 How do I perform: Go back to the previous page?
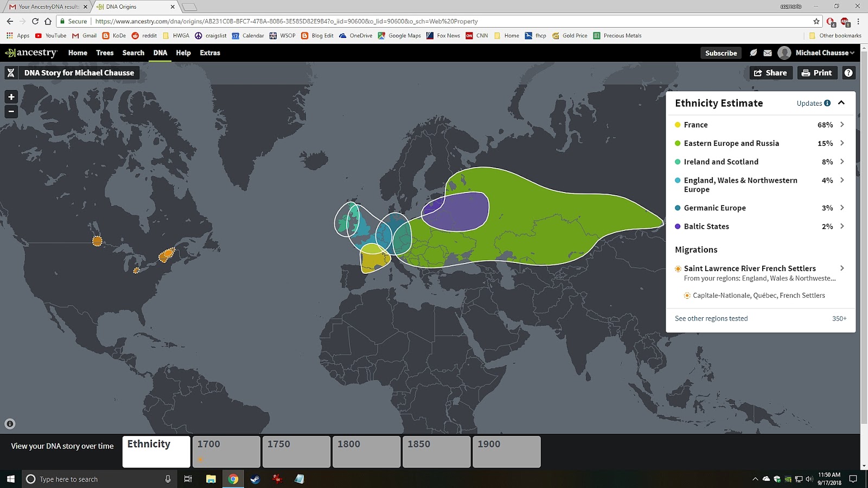(10, 21)
